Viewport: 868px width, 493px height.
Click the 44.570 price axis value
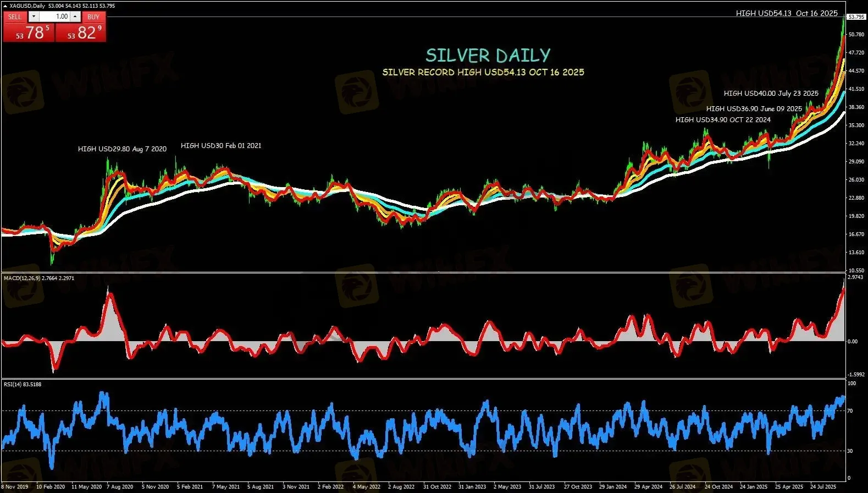856,71
